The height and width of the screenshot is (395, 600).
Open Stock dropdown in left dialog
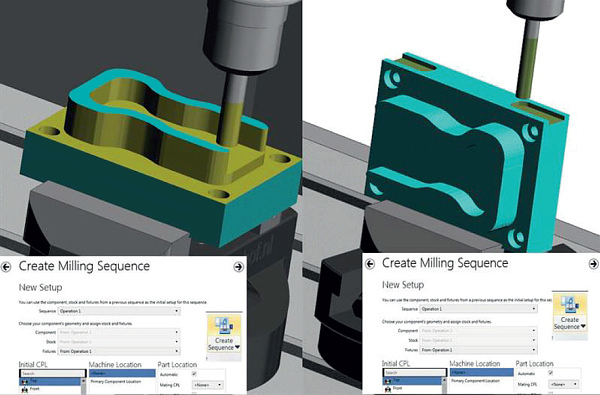[x=119, y=341]
